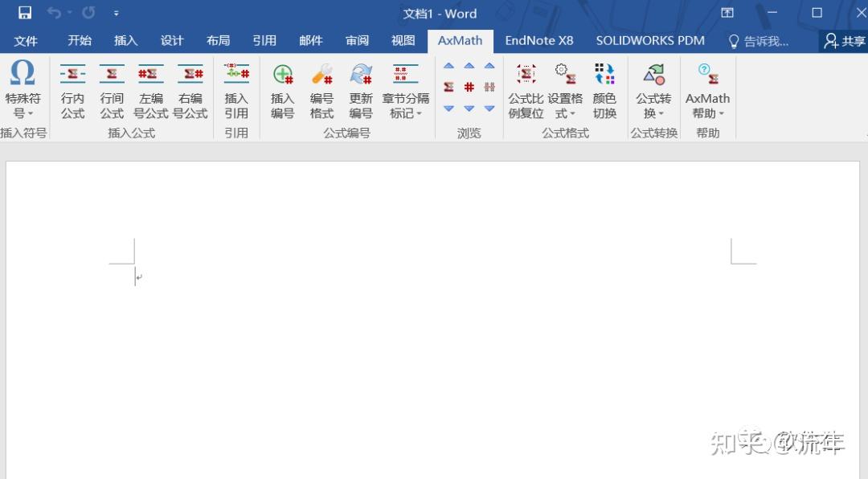The width and height of the screenshot is (868, 479).
Task: Insert right-numbered formula 右编号公式
Action: pyautogui.click(x=190, y=91)
